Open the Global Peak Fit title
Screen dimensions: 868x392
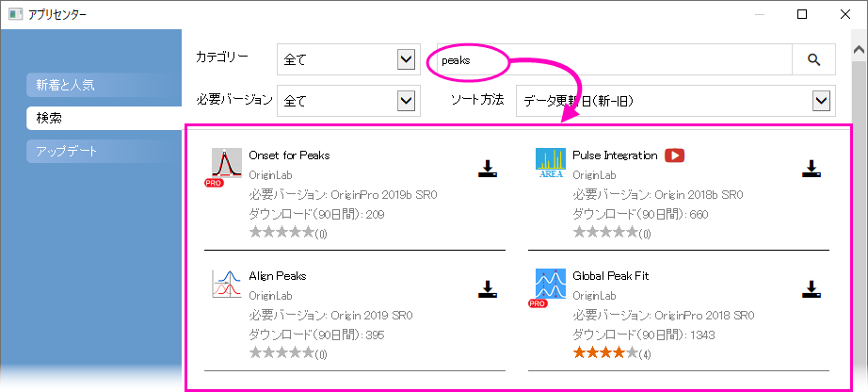pyautogui.click(x=611, y=275)
